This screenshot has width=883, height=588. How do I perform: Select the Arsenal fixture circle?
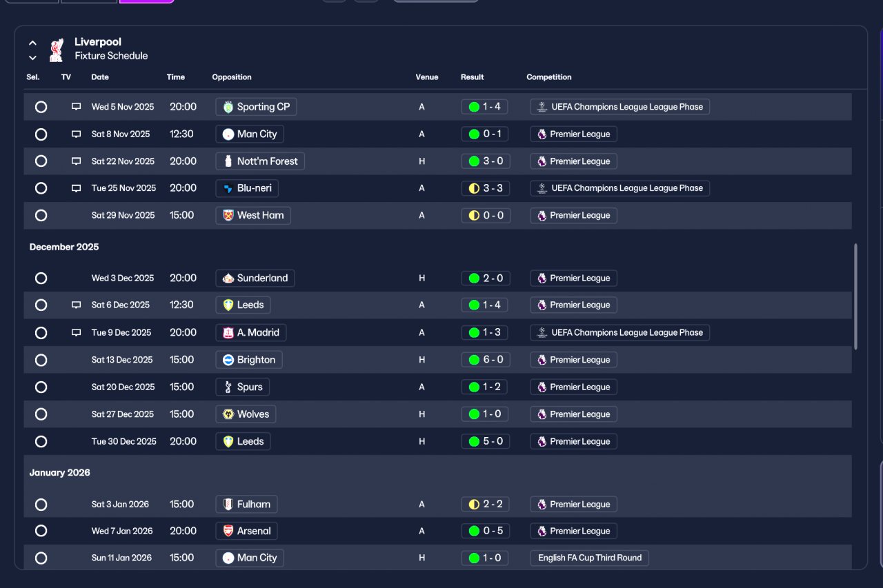click(41, 531)
